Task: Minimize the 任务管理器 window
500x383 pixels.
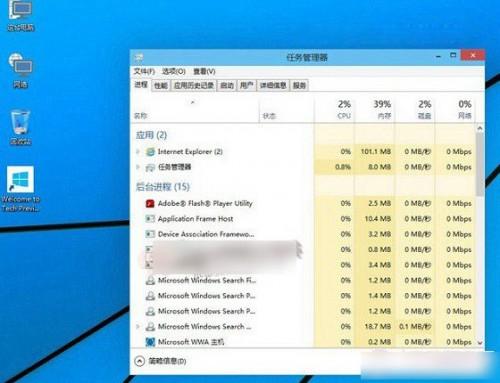Action: (x=438, y=56)
